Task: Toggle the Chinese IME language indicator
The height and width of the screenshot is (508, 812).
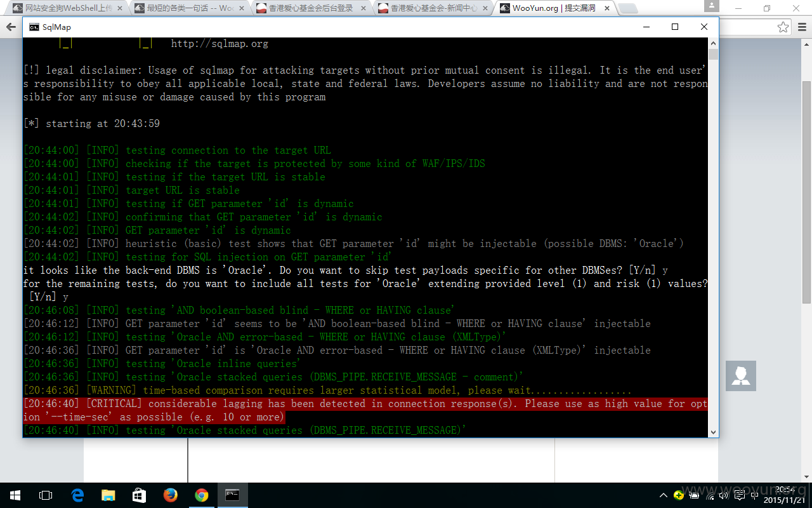Action: click(755, 495)
